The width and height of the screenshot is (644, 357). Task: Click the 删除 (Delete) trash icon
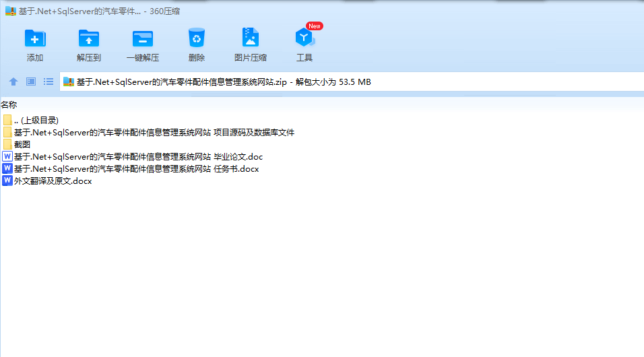196,38
